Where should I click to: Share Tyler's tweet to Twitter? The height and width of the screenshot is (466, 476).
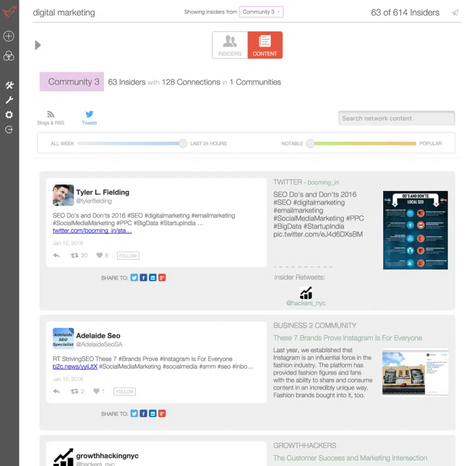134,278
